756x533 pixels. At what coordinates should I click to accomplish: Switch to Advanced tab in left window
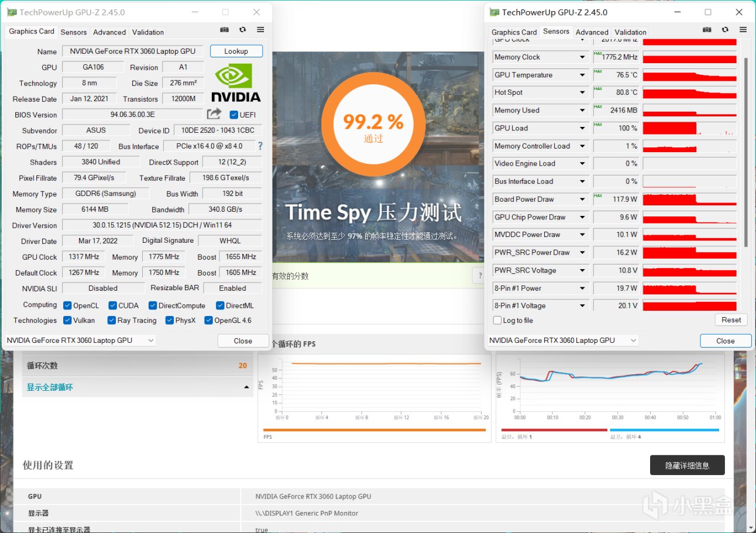109,32
